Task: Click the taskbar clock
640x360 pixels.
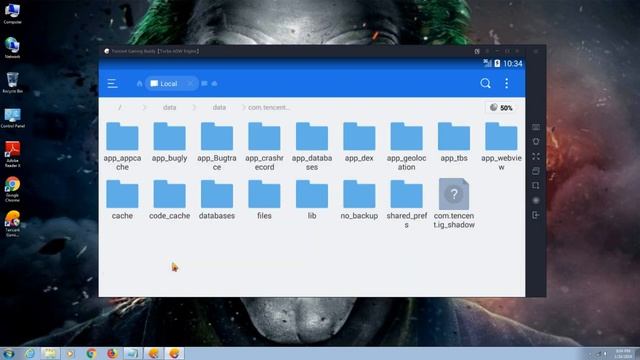Action: 622,354
